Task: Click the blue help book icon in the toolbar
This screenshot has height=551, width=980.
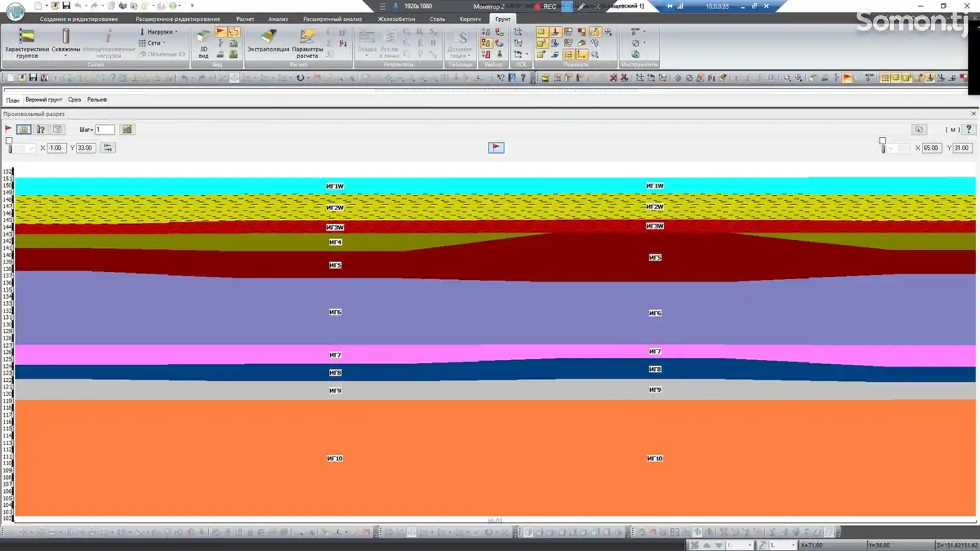Action: click(x=512, y=78)
